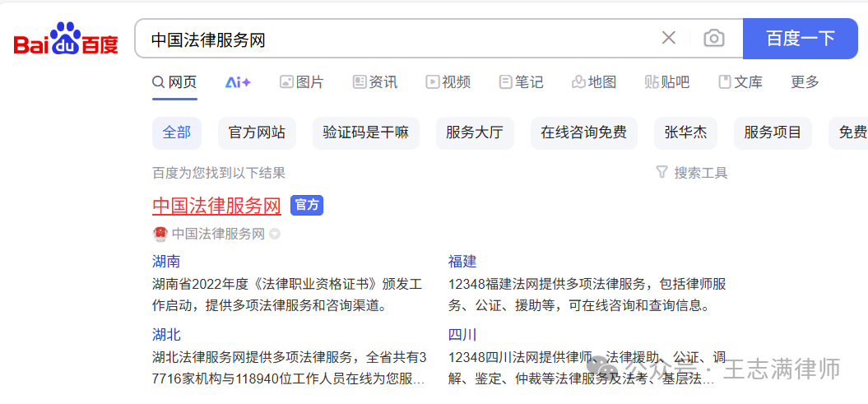This screenshot has width=868, height=404.
Task: Pick the 在线咨询免费 filter chip
Action: click(x=584, y=132)
